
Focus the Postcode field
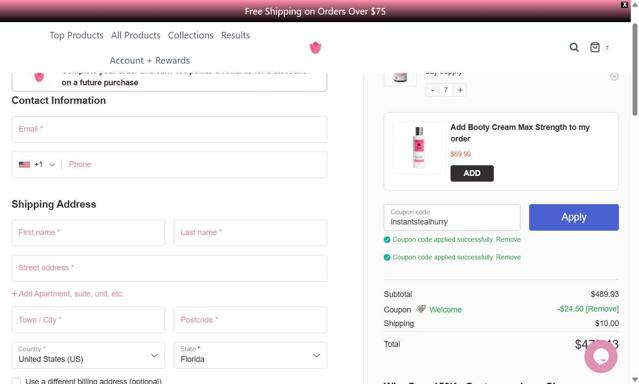(x=251, y=320)
